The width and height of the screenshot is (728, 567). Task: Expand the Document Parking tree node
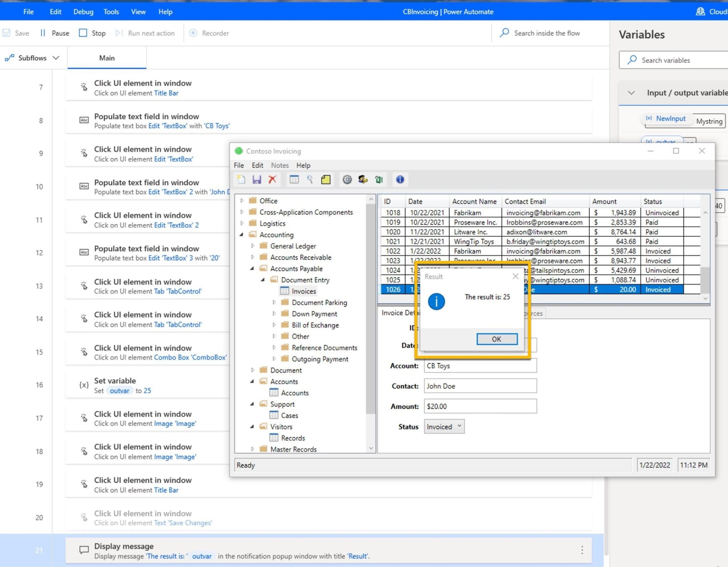tap(274, 303)
